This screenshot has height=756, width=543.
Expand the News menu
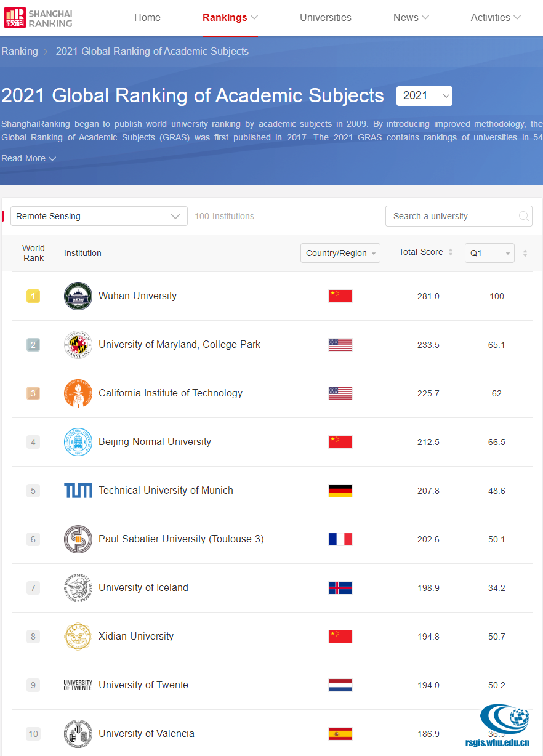[411, 18]
